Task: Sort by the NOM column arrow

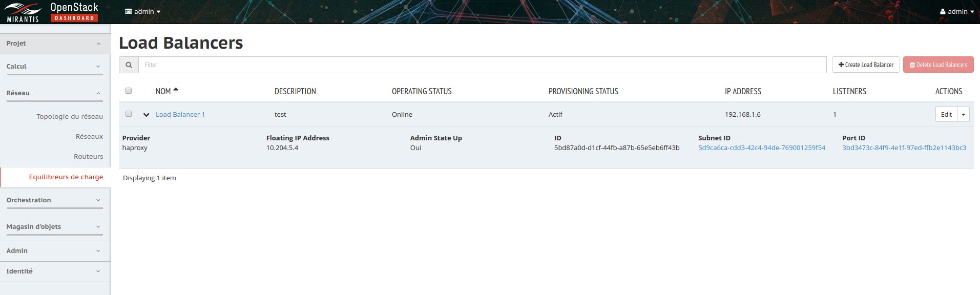Action: coord(176,90)
